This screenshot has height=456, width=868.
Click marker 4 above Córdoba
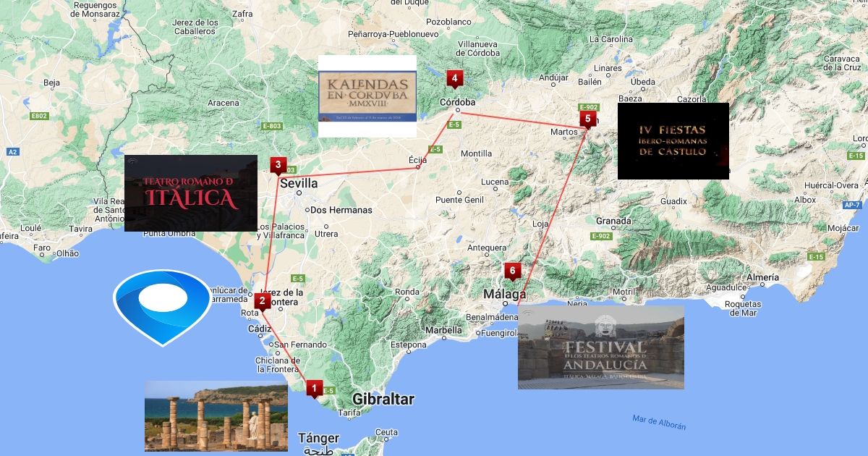coord(454,77)
